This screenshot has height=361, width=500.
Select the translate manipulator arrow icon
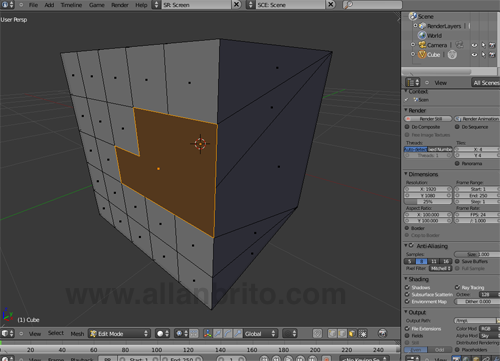coord(218,334)
